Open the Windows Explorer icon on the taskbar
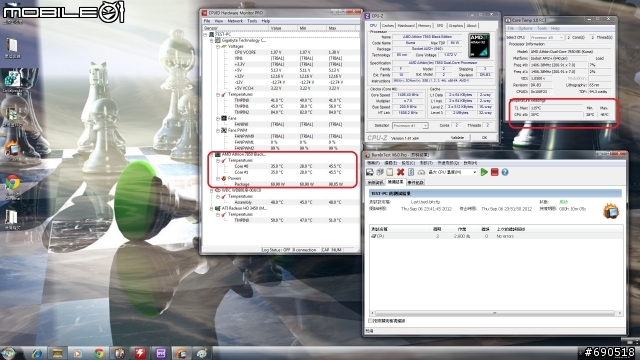Screen dimensions: 640x360 point(57,353)
